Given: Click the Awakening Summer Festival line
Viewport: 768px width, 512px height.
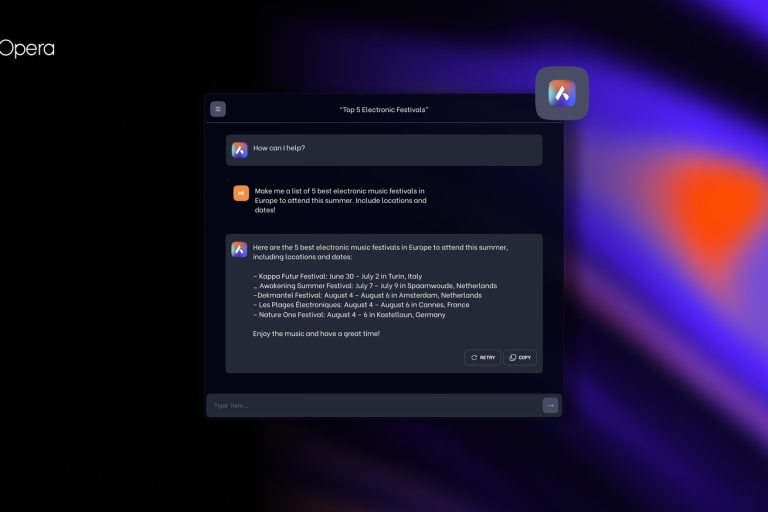Looking at the screenshot, I should coord(375,286).
